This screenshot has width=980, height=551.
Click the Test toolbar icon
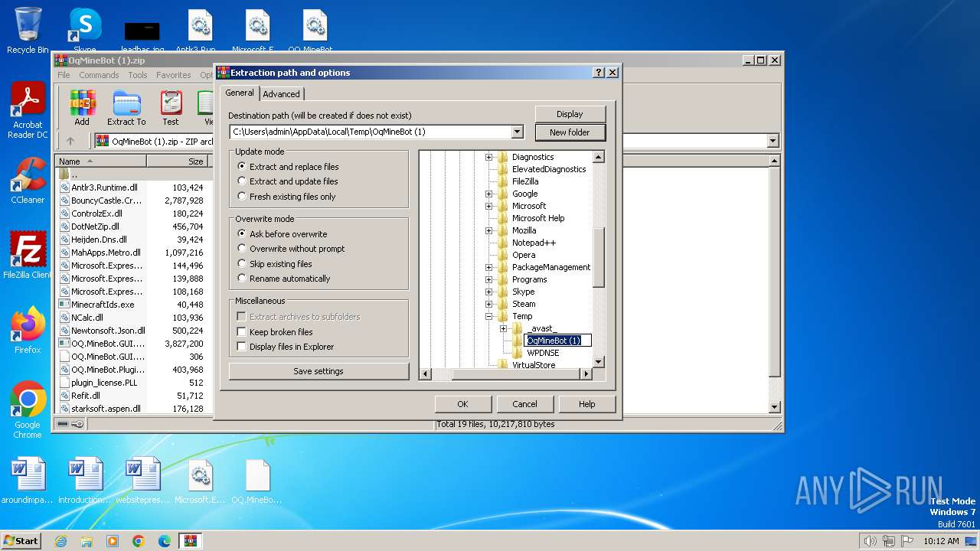(x=171, y=108)
